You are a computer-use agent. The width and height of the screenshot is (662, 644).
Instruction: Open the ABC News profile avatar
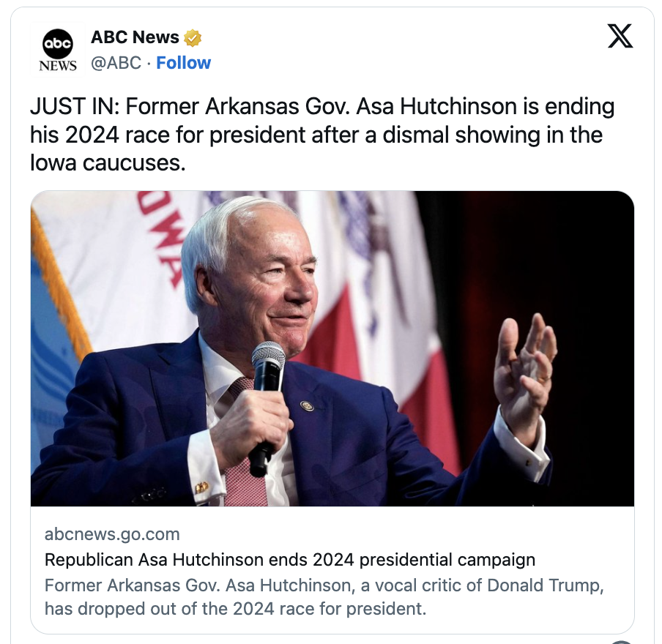click(x=58, y=49)
